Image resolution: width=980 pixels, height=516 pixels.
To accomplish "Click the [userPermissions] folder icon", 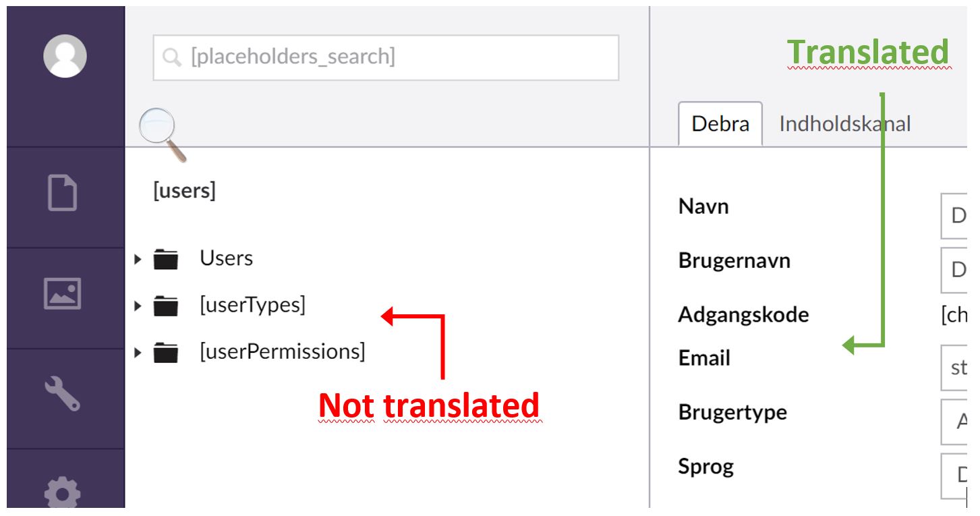I will (x=165, y=352).
